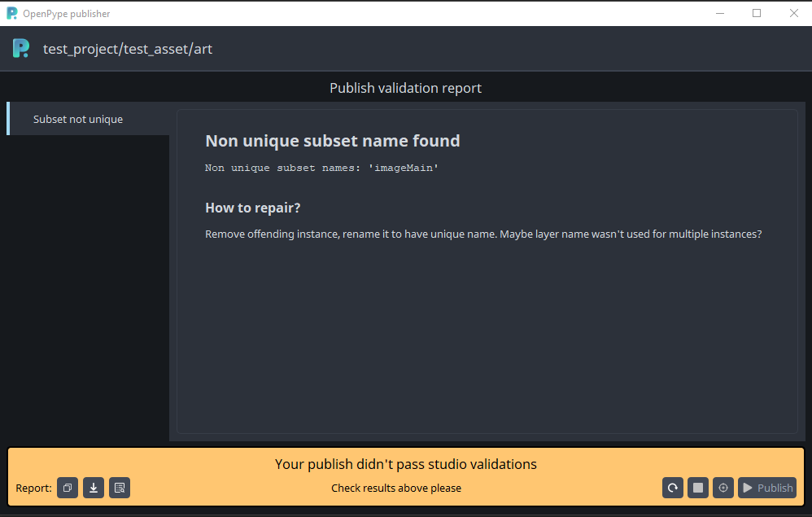Copy report to clipboard icon
Screen dimensions: 812x517
coord(68,488)
